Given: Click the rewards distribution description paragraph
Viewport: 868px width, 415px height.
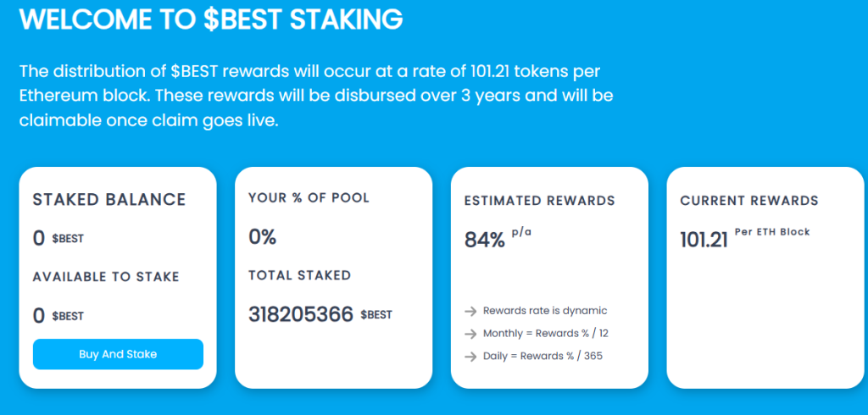Looking at the screenshot, I should click(x=315, y=96).
